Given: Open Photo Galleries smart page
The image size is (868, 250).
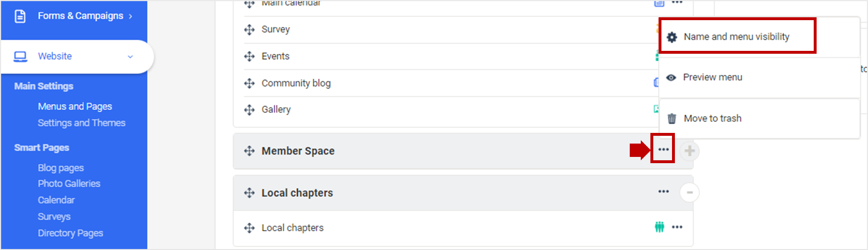Looking at the screenshot, I should tap(69, 184).
